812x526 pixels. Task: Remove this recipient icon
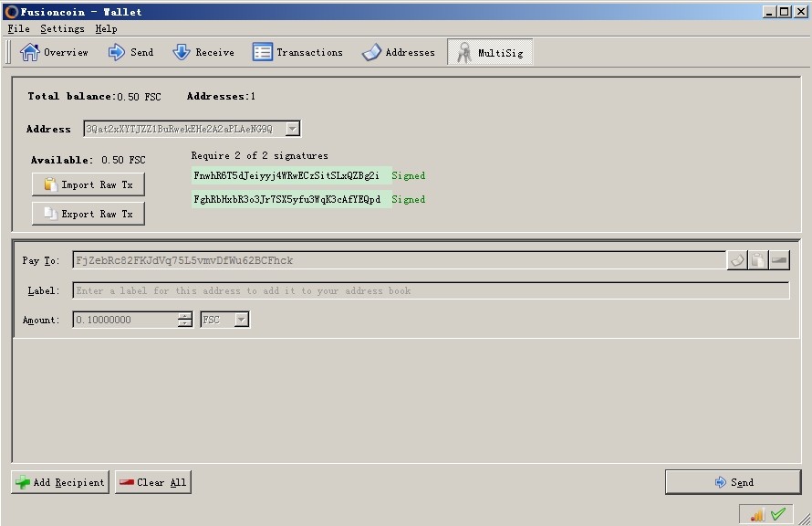click(x=779, y=260)
